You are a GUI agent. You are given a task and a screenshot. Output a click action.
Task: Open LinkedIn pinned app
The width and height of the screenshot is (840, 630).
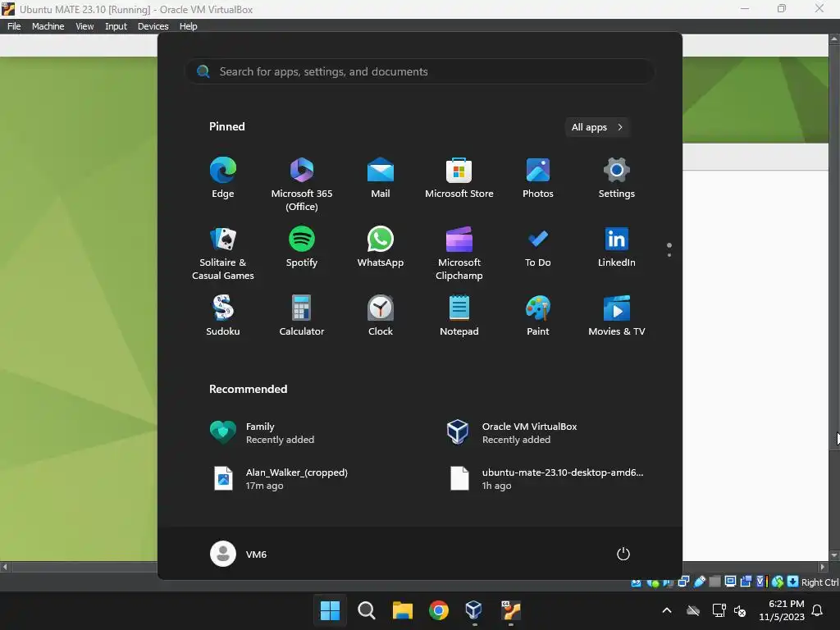(x=617, y=247)
